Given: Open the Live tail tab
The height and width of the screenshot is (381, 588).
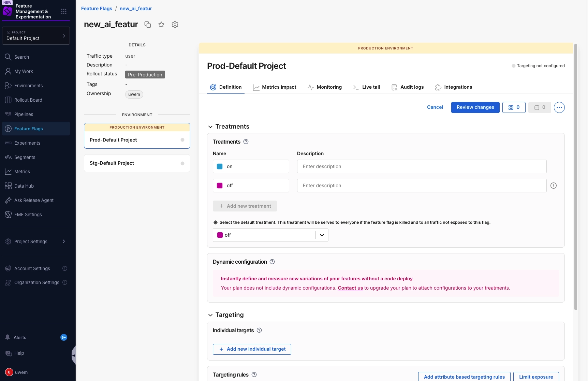Looking at the screenshot, I should coord(366,87).
